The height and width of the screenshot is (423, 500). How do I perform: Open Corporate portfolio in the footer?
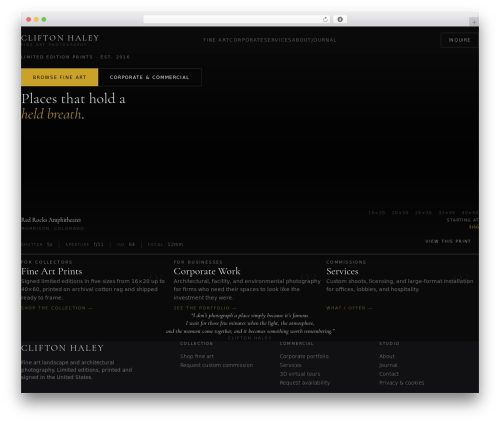click(x=304, y=356)
